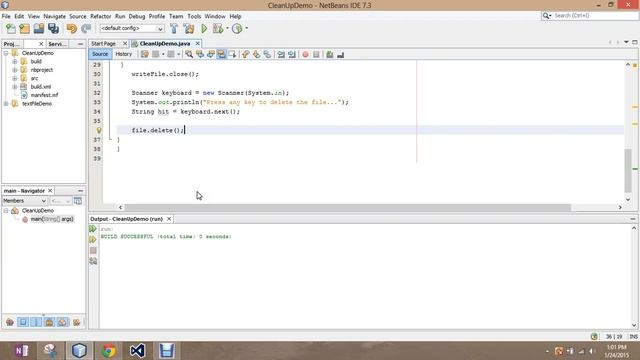Click the Build Project hammer icon
The width and height of the screenshot is (640, 360).
pos(174,29)
